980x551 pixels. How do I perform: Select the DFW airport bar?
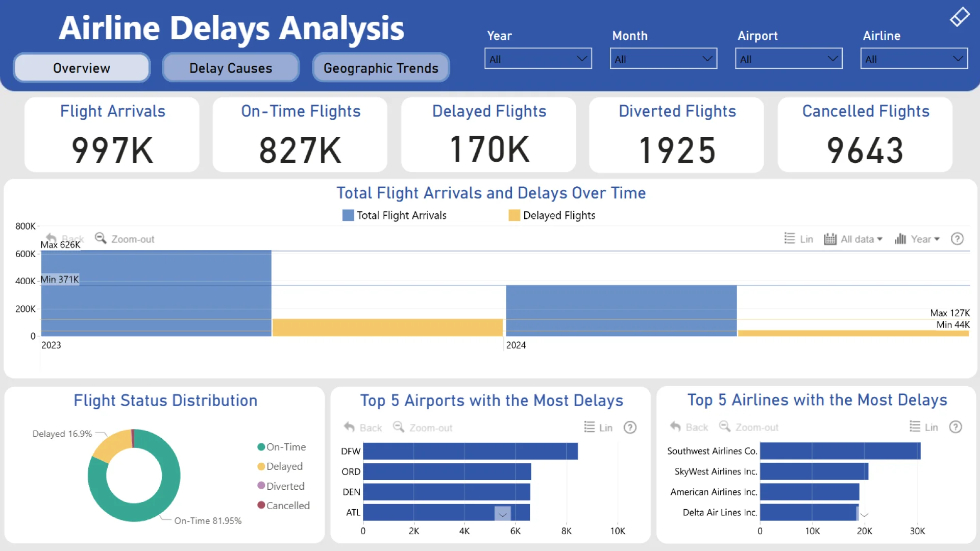(470, 451)
